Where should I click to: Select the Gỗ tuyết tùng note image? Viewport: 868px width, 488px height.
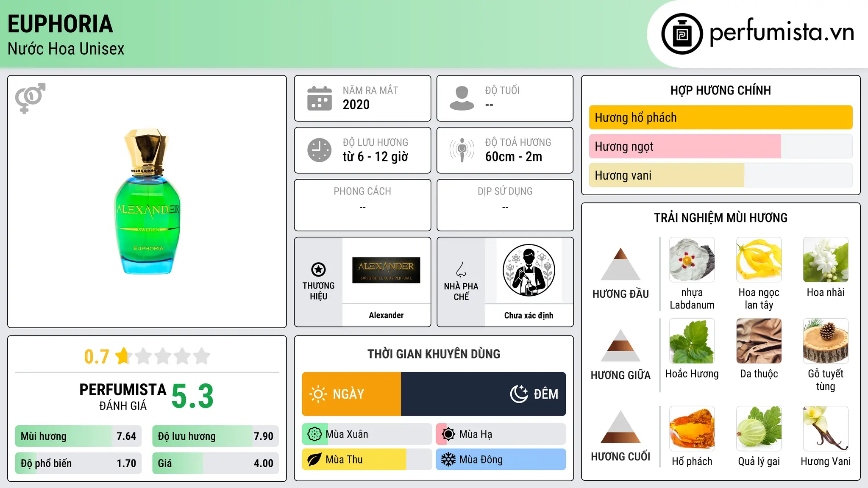pyautogui.click(x=826, y=341)
